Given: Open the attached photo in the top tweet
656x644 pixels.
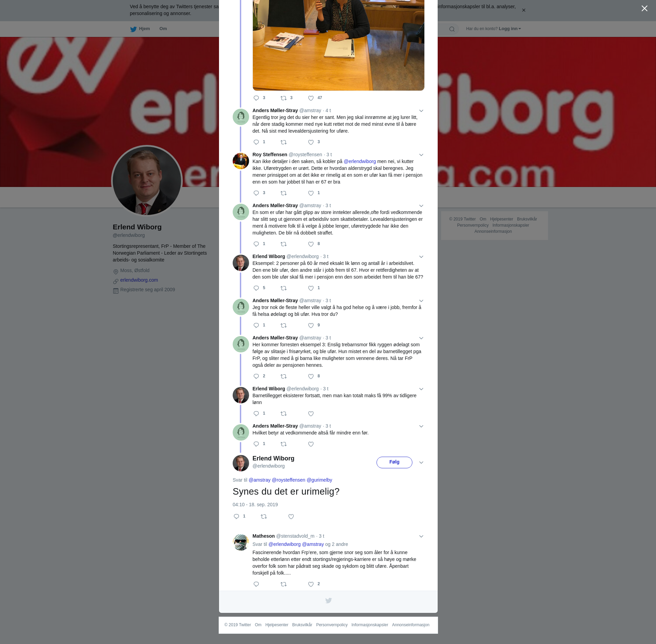Looking at the screenshot, I should tap(339, 45).
